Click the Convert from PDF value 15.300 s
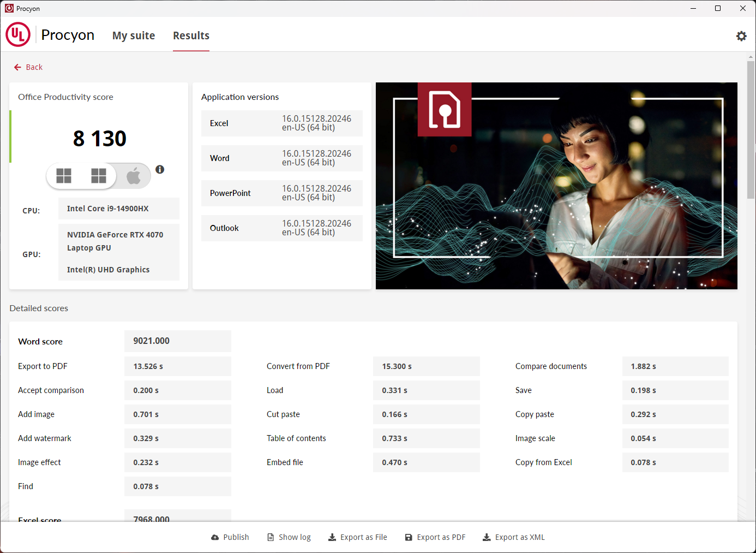Image resolution: width=756 pixels, height=553 pixels. click(427, 366)
